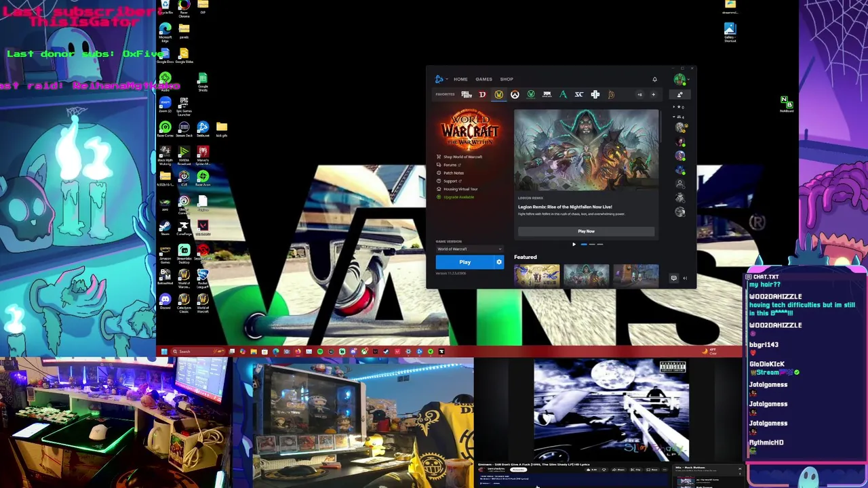Screen dimensions: 868x488
Task: Click the Upgrade Available link
Action: pos(459,197)
